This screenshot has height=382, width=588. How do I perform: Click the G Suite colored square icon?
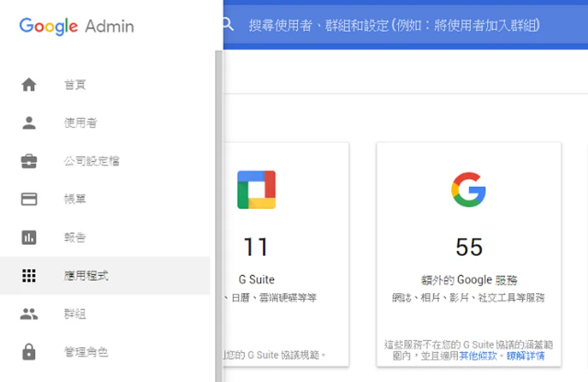257,189
